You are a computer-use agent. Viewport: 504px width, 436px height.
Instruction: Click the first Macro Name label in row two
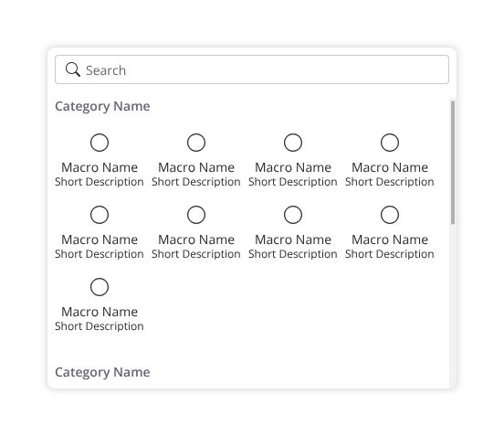[100, 239]
